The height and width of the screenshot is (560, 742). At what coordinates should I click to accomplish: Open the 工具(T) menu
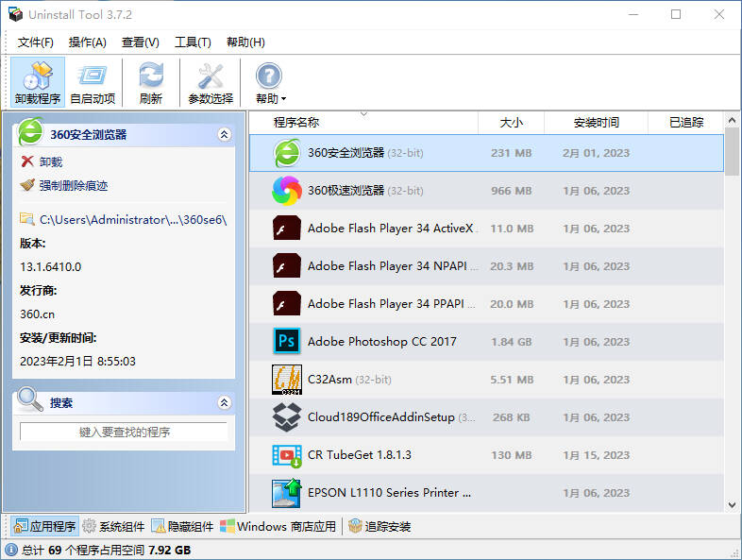tap(193, 42)
